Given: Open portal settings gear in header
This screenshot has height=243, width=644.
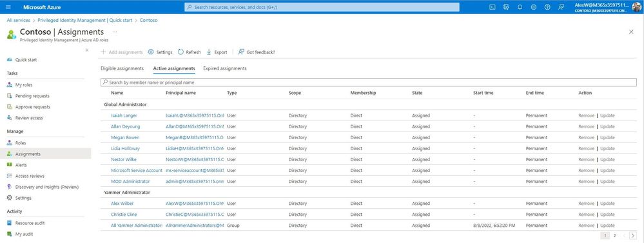Looking at the screenshot, I should (534, 7).
